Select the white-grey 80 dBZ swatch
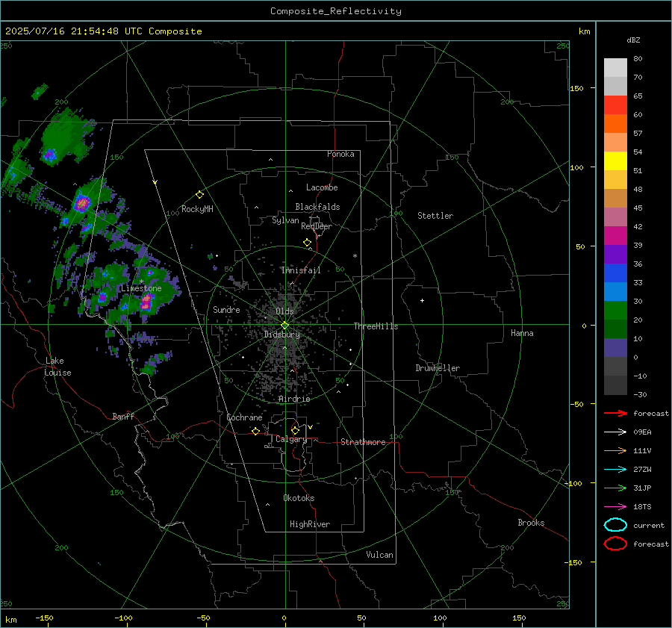This screenshot has height=628, width=672. point(615,67)
